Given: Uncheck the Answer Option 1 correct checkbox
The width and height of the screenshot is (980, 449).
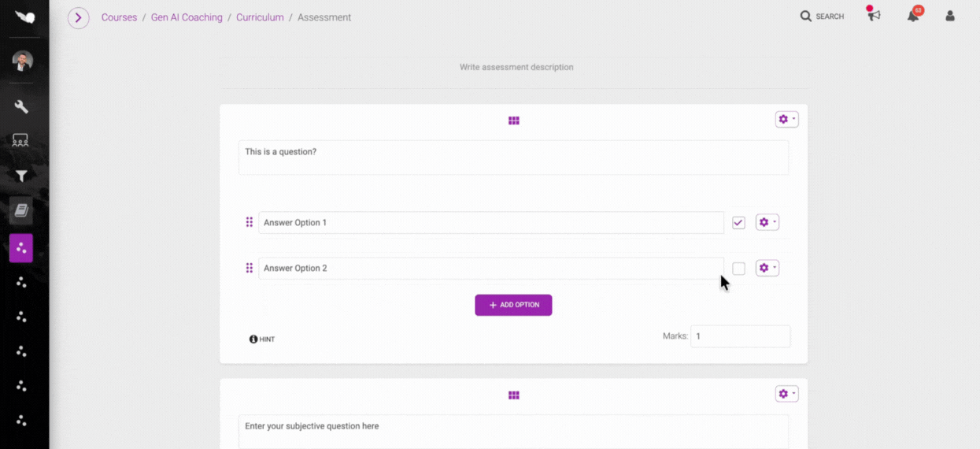Looking at the screenshot, I should (x=738, y=223).
